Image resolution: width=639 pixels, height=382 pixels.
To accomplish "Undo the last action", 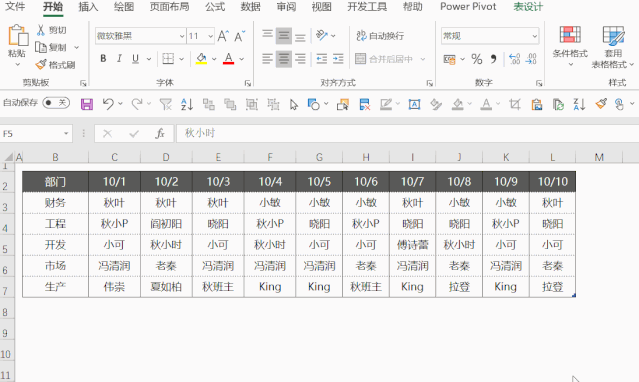I will (108, 104).
